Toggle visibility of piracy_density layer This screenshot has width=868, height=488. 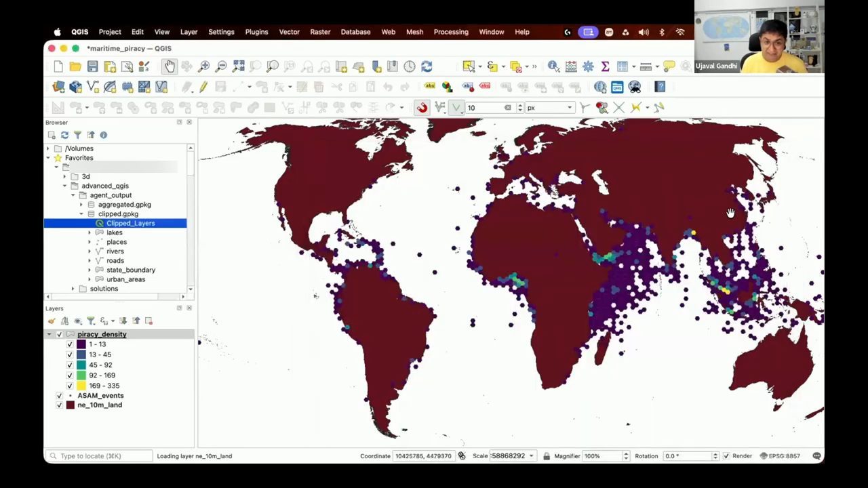[60, 334]
